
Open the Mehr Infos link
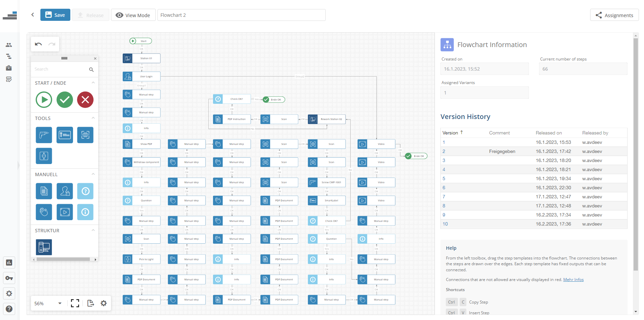pos(573,280)
